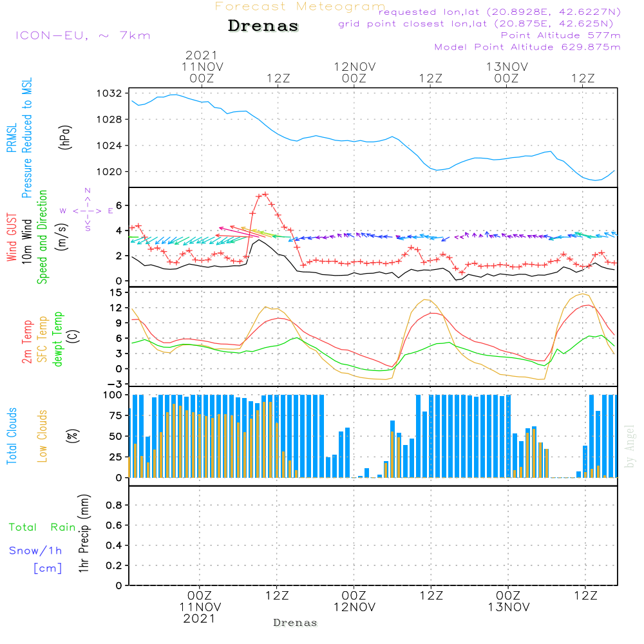Click the 'Pressure Reduced to MSL' label
The image size is (644, 644).
click(x=26, y=138)
